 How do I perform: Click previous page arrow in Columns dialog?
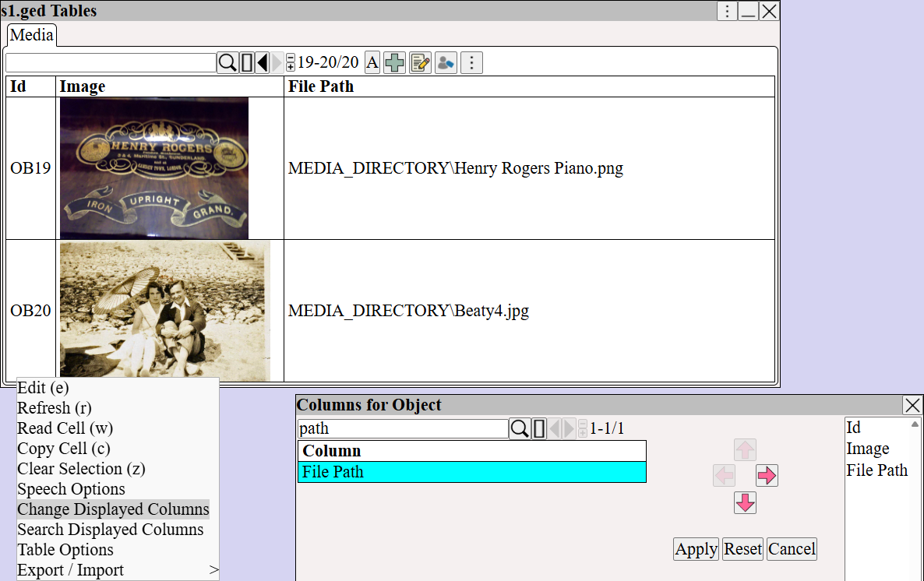tap(555, 428)
